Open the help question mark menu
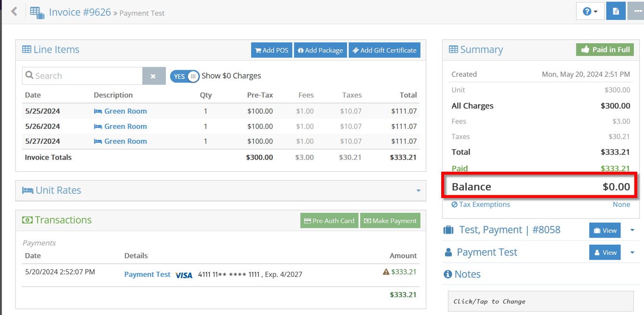 point(590,11)
